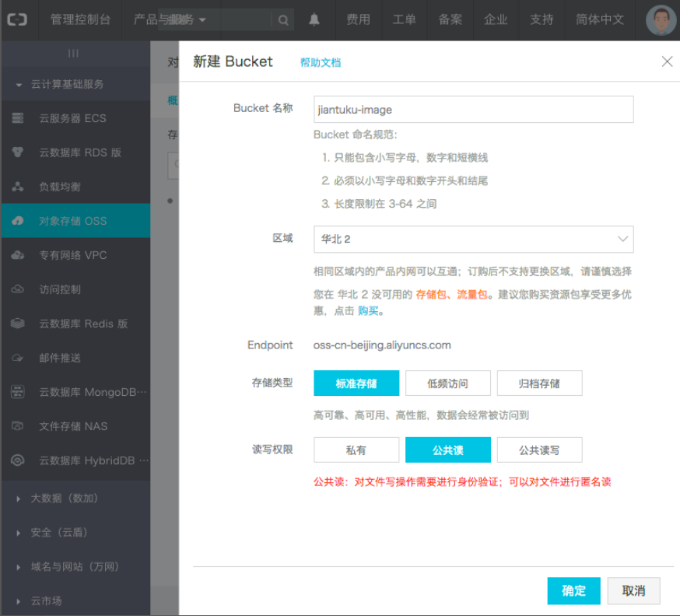The width and height of the screenshot is (680, 616).
Task: Open the notification bell
Action: tap(314, 19)
